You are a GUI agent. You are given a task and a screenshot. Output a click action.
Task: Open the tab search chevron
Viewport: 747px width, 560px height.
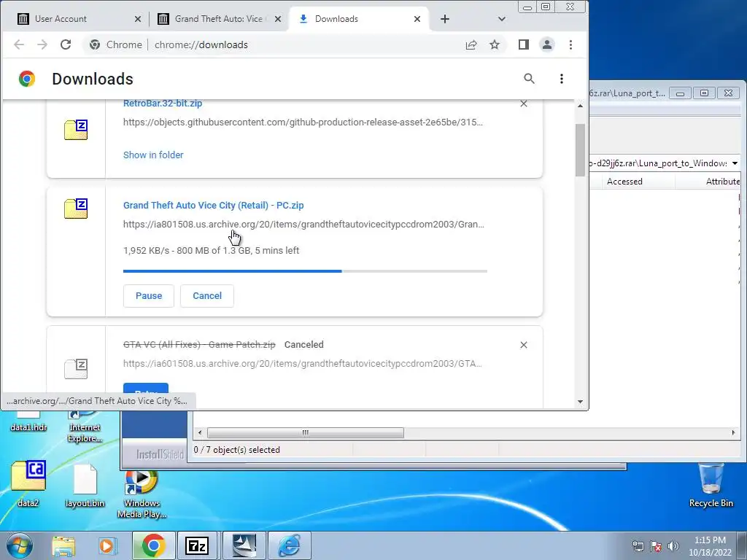(502, 19)
